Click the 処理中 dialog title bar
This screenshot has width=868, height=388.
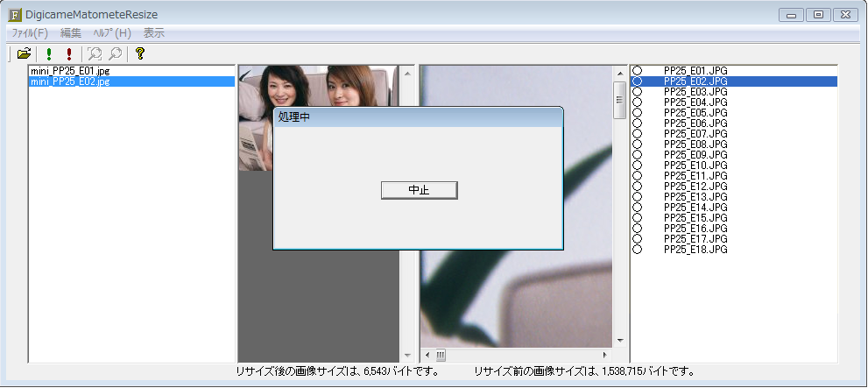[x=419, y=117]
